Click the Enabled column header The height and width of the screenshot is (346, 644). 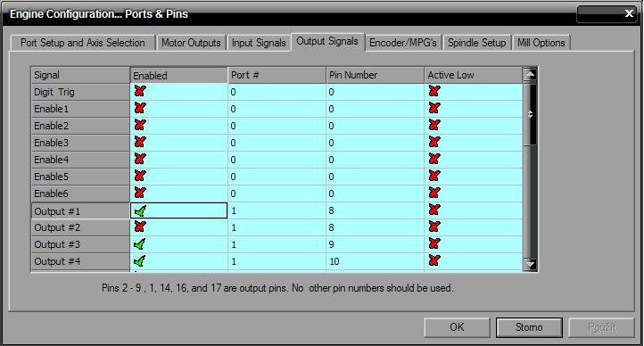click(178, 76)
